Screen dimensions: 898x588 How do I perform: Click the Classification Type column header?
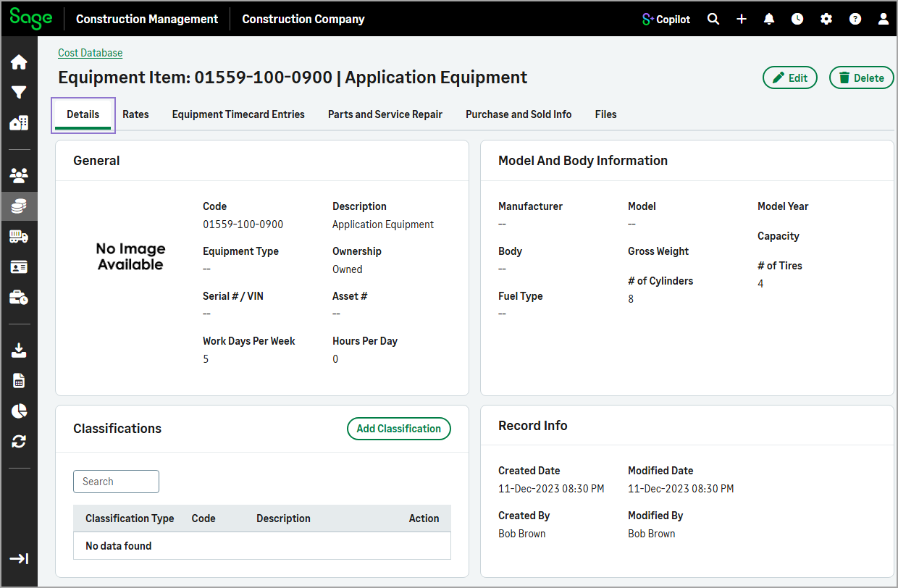click(130, 518)
